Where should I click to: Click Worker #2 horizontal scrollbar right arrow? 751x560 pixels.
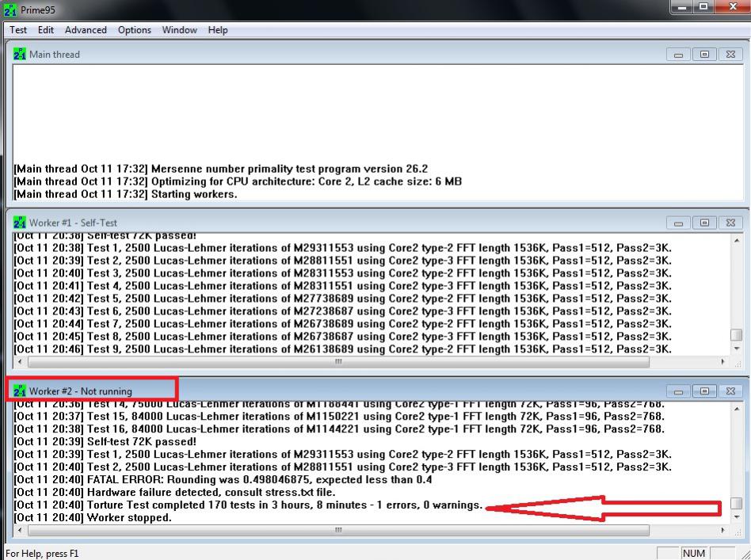pyautogui.click(x=723, y=531)
